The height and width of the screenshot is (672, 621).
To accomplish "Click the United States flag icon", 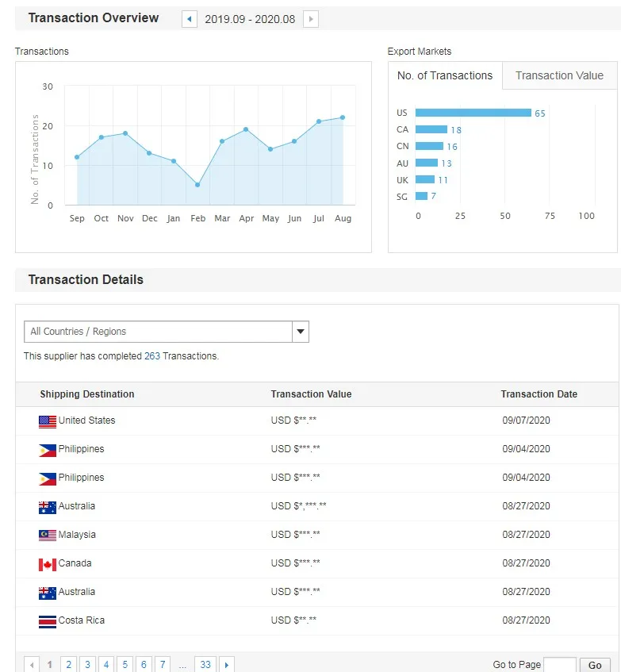I will (x=48, y=421).
